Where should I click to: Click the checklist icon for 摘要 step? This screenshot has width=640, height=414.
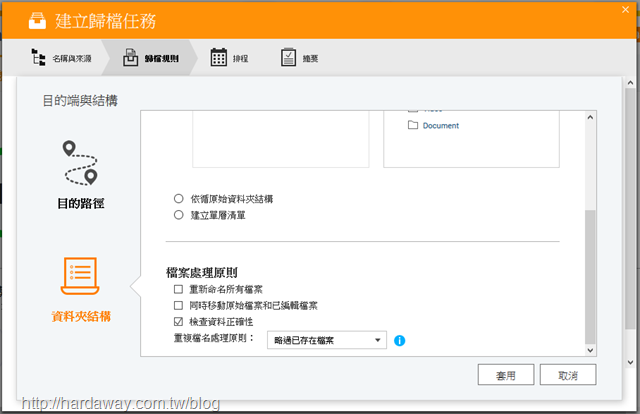[289, 57]
